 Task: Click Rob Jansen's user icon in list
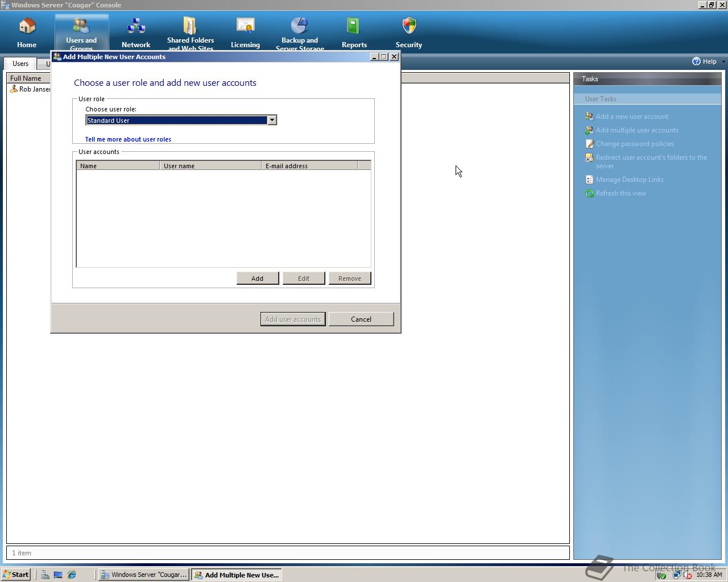tap(14, 89)
